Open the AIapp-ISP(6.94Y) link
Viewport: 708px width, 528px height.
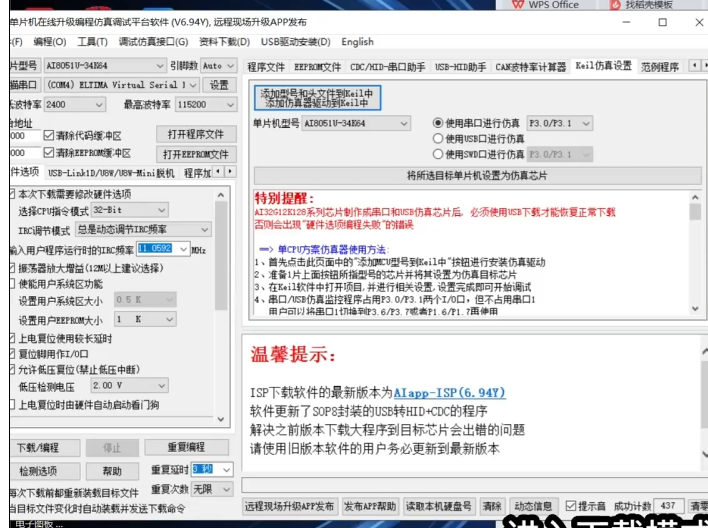[x=449, y=393]
